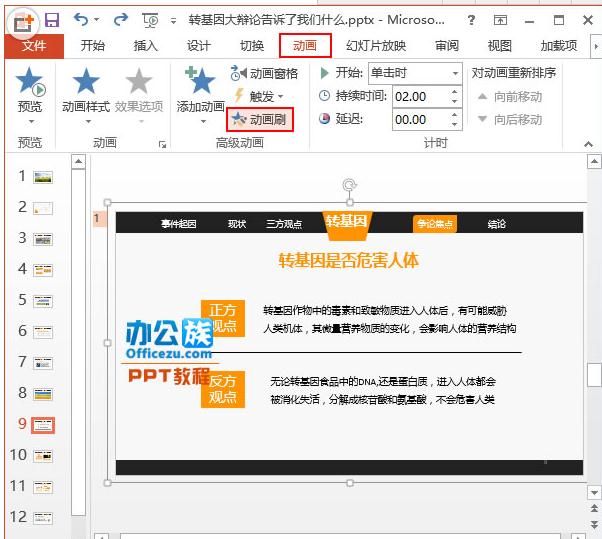Viewport: 602px width, 539px height.
Task: Click the 预览 preview star icon
Action: [x=30, y=81]
